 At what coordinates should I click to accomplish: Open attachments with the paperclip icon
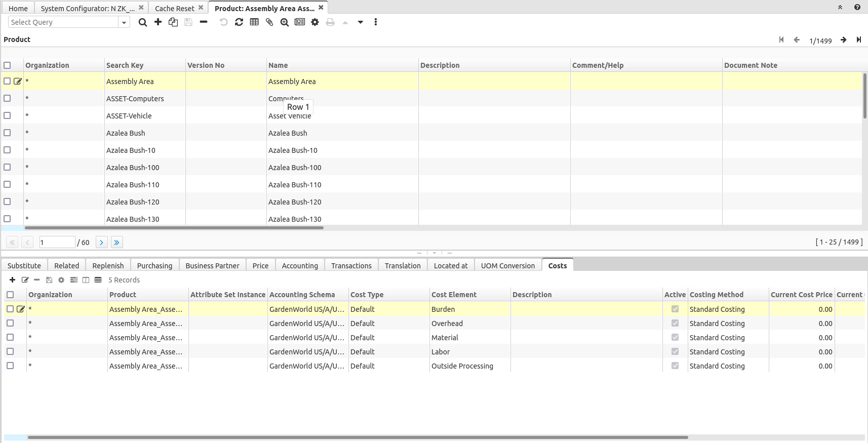[x=269, y=22]
